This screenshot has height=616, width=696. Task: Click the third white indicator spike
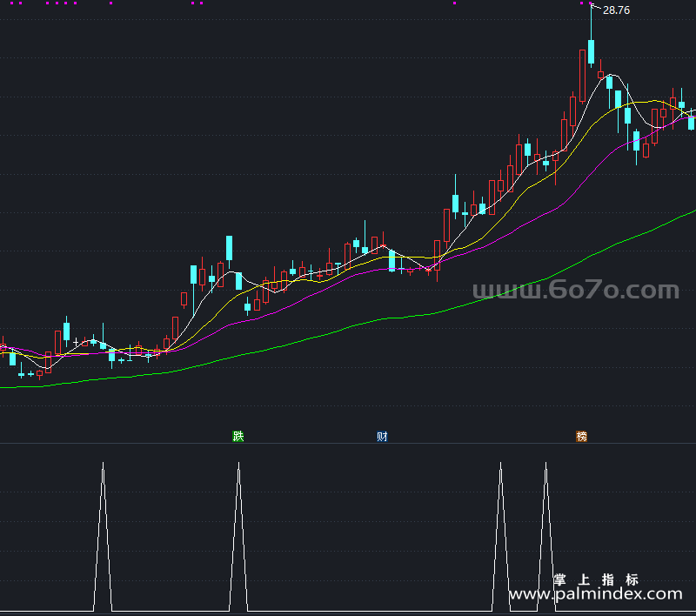click(501, 537)
